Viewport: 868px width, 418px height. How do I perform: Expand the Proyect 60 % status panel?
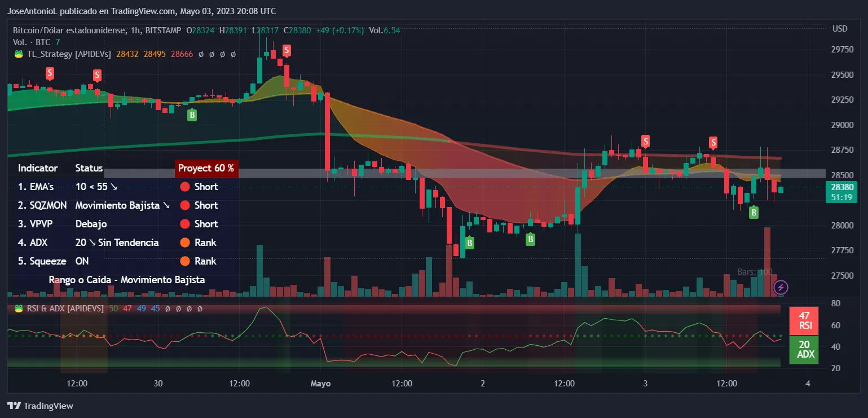point(206,168)
